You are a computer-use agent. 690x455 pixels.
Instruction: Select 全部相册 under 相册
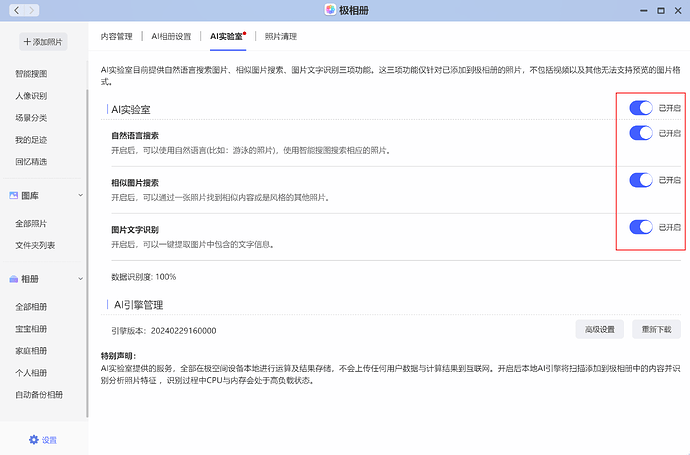(31, 307)
